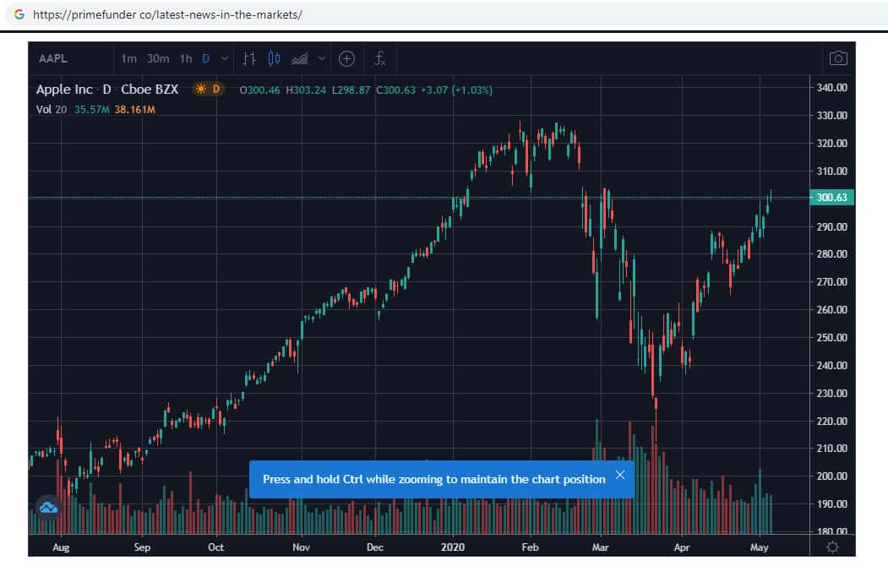Viewport: 888px width, 588px height.
Task: Select the Bars chart style icon
Action: click(x=249, y=58)
